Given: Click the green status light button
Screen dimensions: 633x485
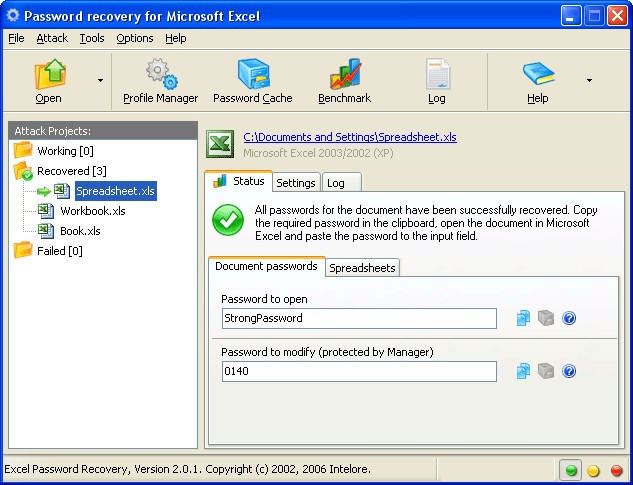Looking at the screenshot, I should (x=571, y=470).
